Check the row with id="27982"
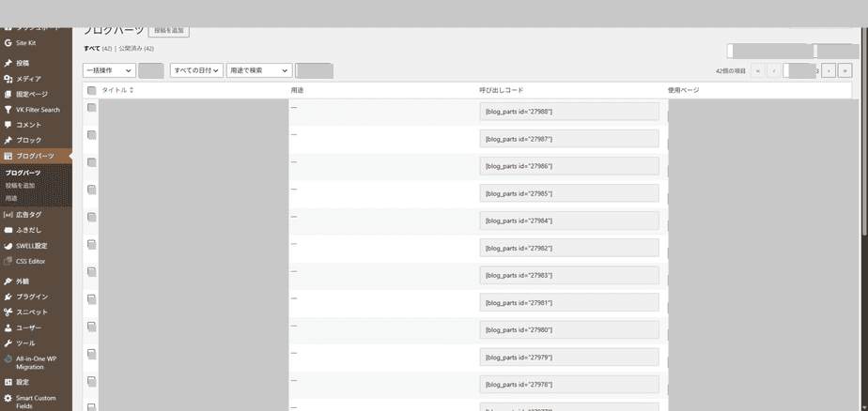The width and height of the screenshot is (868, 411). point(92,245)
